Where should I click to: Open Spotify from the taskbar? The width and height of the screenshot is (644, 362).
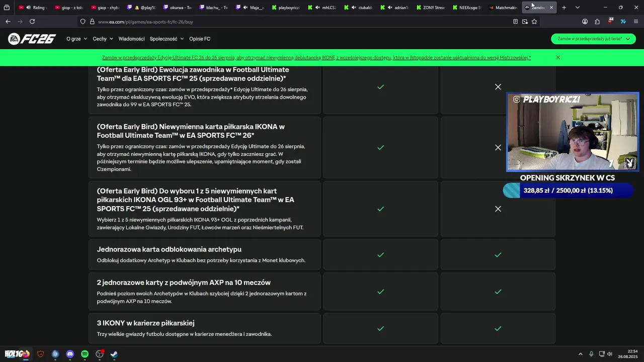point(85,354)
